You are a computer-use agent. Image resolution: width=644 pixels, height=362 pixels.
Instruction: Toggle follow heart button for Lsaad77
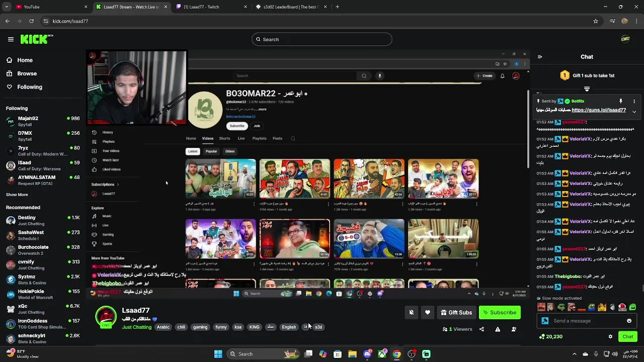point(428,313)
